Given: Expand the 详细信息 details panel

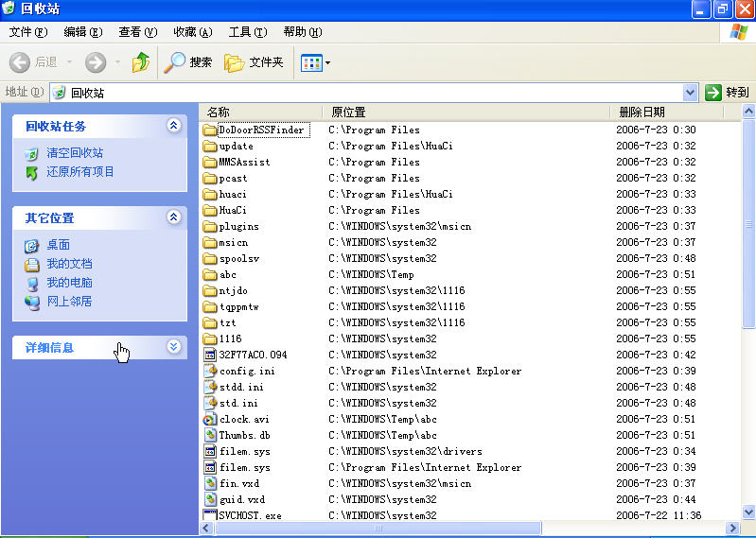Looking at the screenshot, I should (173, 347).
